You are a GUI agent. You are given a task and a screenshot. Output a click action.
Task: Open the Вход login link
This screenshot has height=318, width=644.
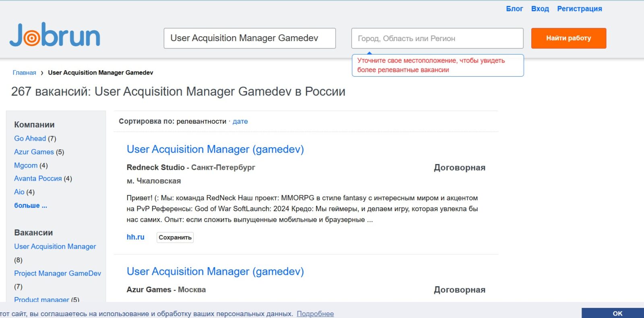[x=540, y=9]
